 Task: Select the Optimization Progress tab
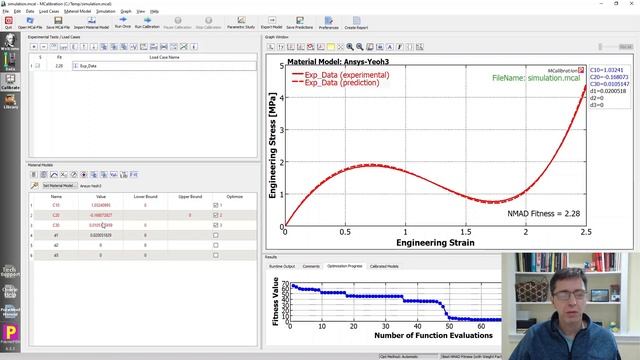pos(344,266)
